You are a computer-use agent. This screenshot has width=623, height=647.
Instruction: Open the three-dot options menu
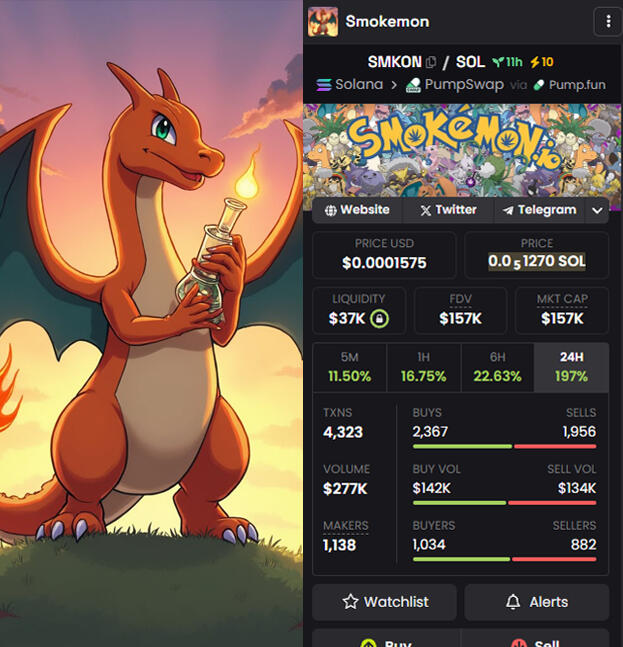point(608,21)
